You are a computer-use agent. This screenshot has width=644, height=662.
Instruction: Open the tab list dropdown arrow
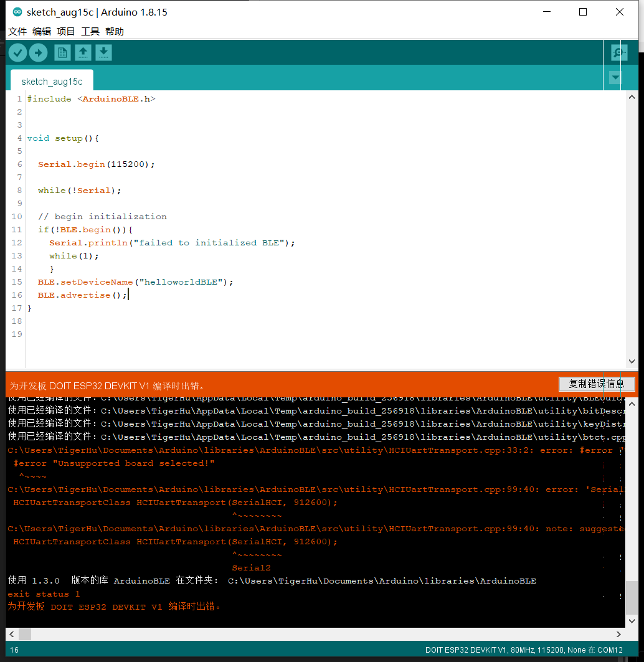pos(615,78)
